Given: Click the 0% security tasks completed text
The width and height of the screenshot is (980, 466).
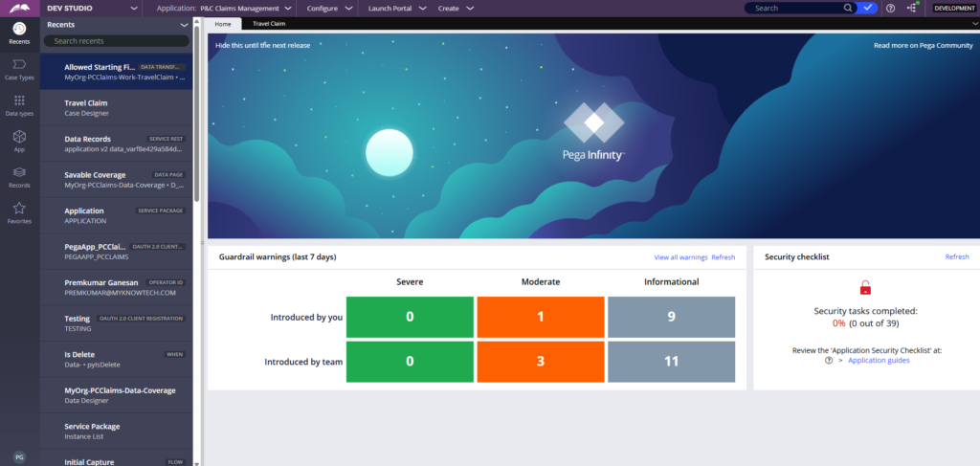Looking at the screenshot, I should pyautogui.click(x=838, y=323).
